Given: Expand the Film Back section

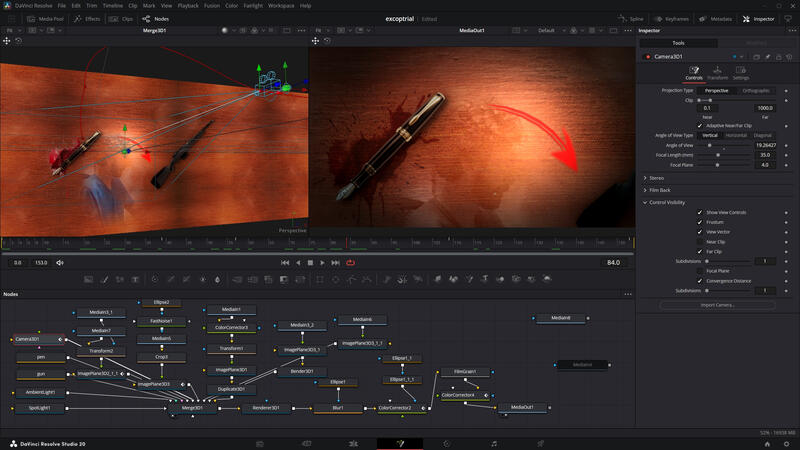Looking at the screenshot, I should click(659, 190).
